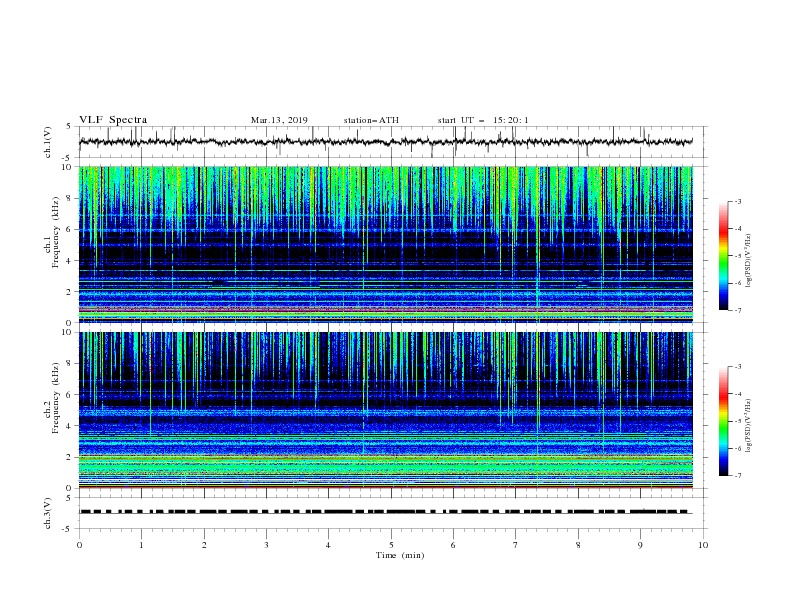Click the time axis tick label "9"

(x=640, y=545)
